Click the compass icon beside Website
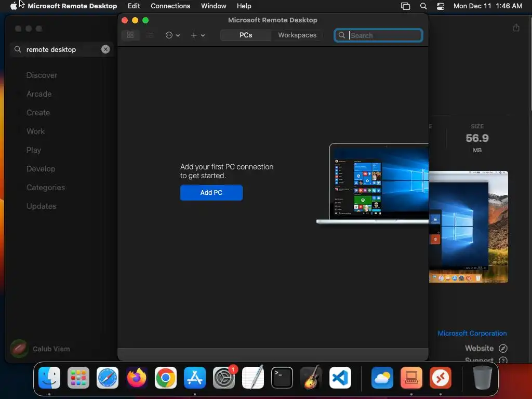 [x=503, y=348]
